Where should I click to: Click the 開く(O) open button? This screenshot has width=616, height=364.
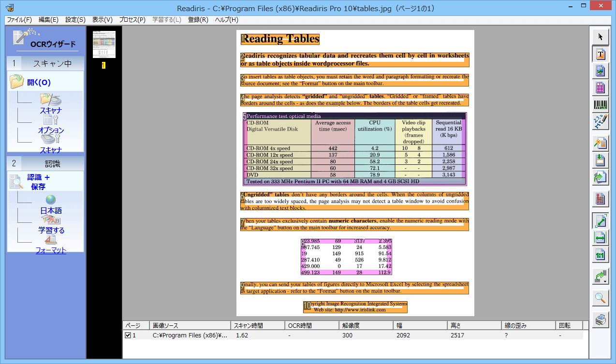click(x=39, y=82)
